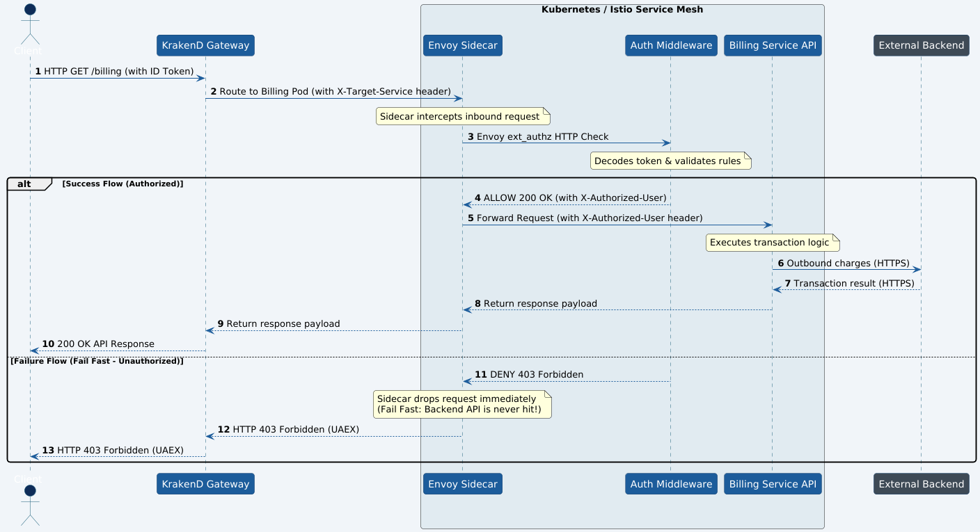The image size is (980, 532).
Task: Select the bottom External Backend participant box
Action: pyautogui.click(x=921, y=484)
